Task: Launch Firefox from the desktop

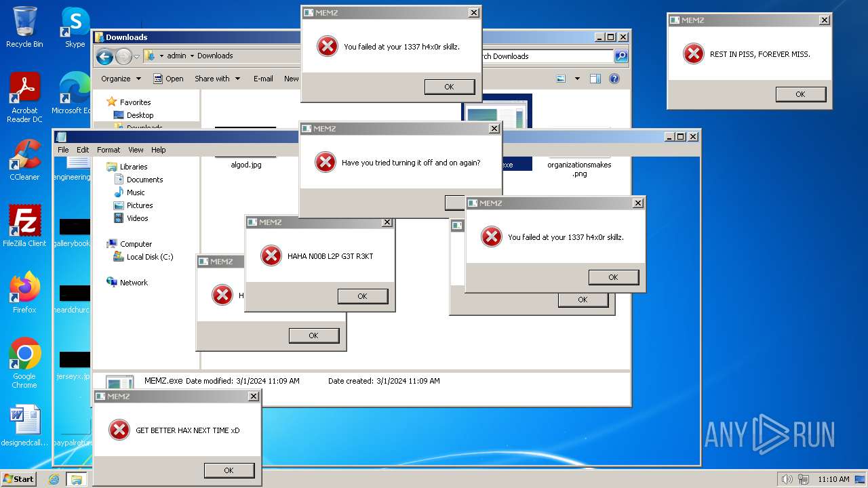Action: (24, 293)
